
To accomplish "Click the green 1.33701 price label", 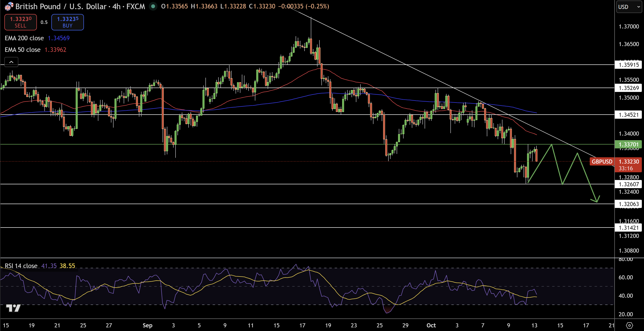I will [x=629, y=144].
